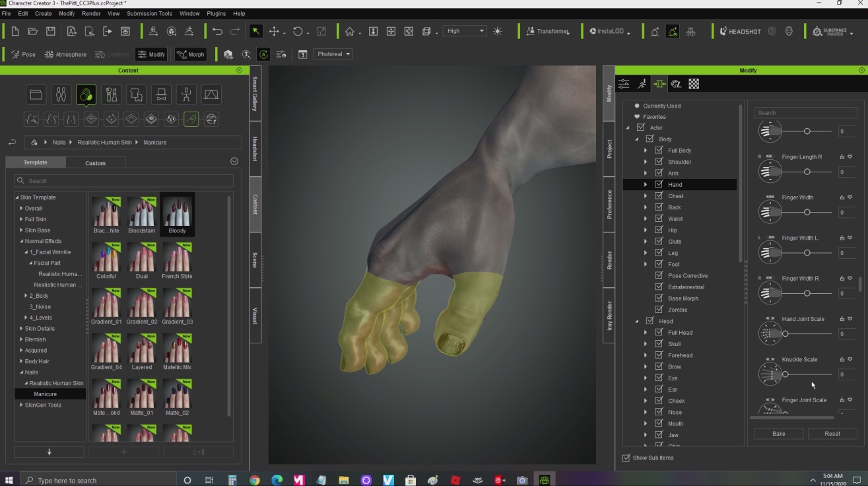Open the Scene side tab
Image resolution: width=868 pixels, height=486 pixels.
click(x=255, y=260)
